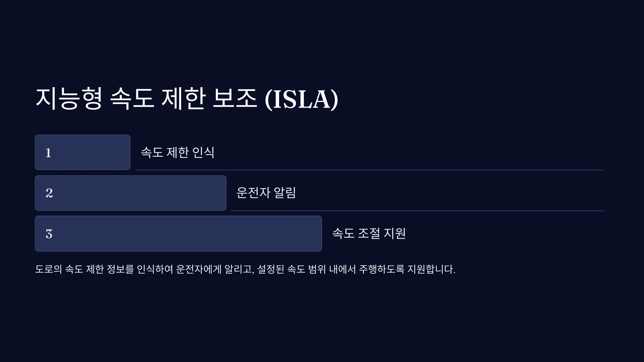Select the divider line under 속도 제한 인식
Image resolution: width=644 pixels, height=362 pixels.
pyautogui.click(x=370, y=170)
